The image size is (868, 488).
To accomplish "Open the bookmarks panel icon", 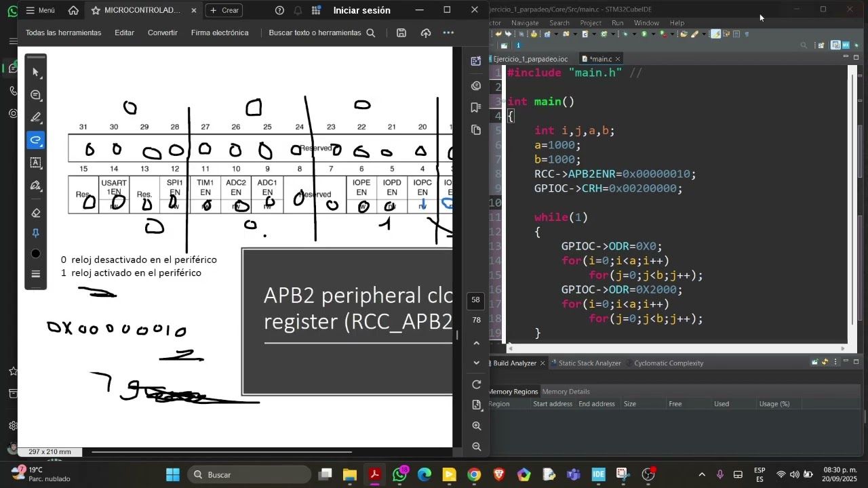I will (x=476, y=107).
